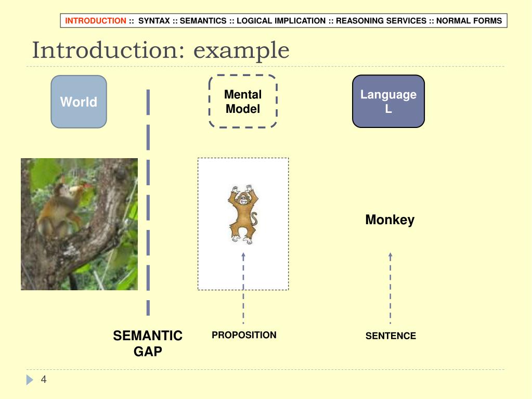Select the real monkey photo on tree
532x399 pixels.
coord(79,224)
